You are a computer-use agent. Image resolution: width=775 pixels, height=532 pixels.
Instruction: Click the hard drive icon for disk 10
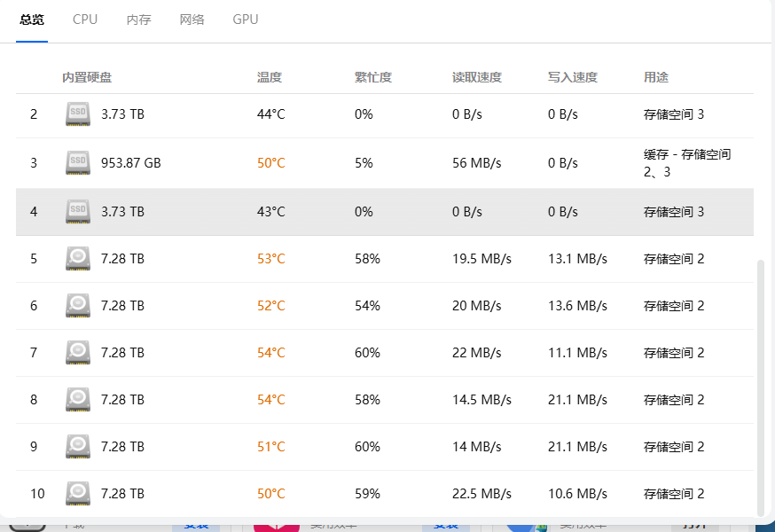click(x=78, y=494)
